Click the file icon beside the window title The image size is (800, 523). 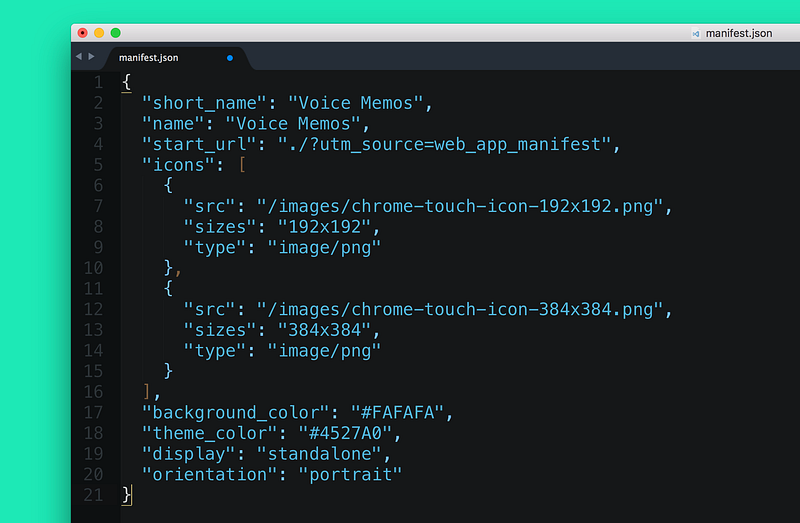[695, 34]
